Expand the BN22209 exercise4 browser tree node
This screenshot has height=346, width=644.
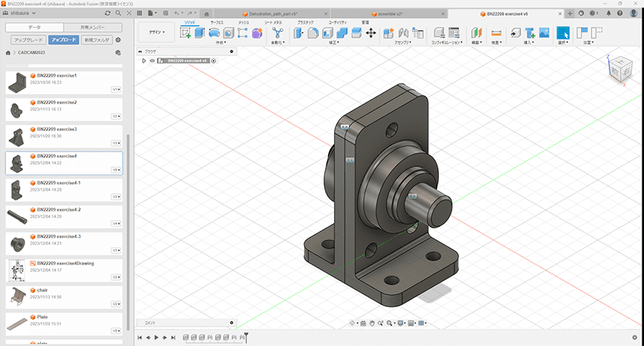point(143,61)
